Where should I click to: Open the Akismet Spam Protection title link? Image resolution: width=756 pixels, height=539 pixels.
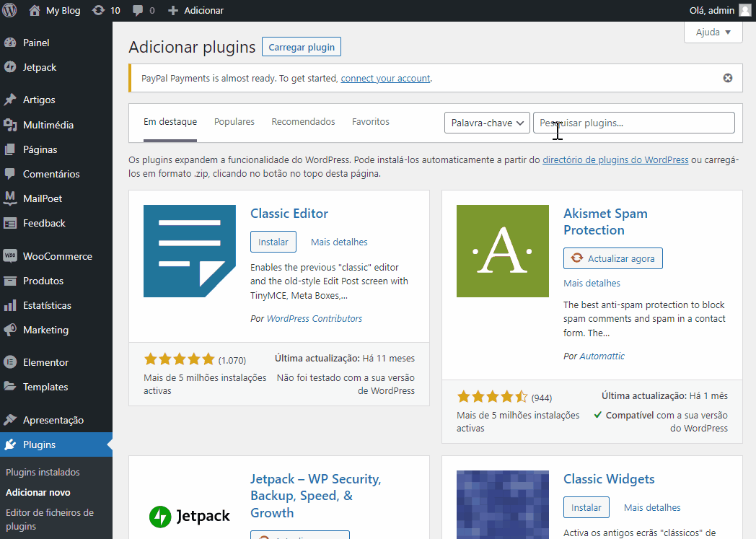605,222
